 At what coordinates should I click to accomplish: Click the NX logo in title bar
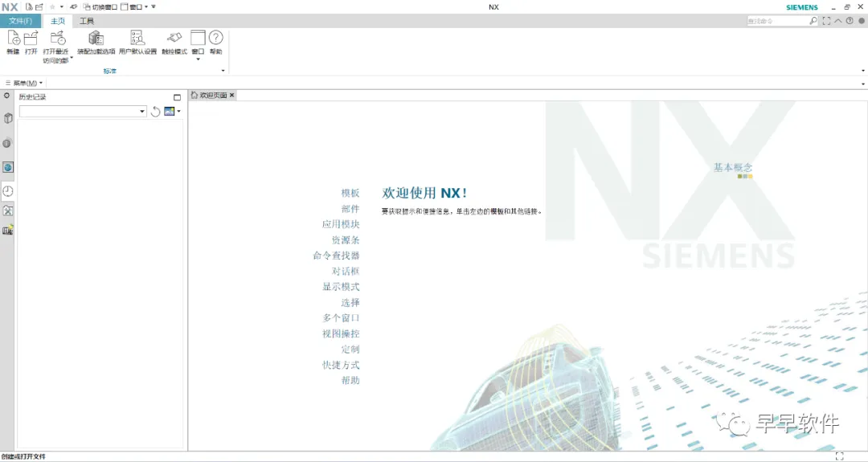[10, 7]
